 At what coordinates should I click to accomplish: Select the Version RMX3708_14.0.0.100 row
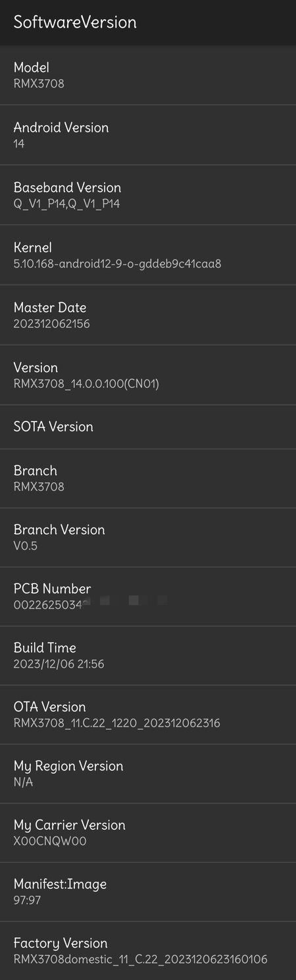(148, 375)
